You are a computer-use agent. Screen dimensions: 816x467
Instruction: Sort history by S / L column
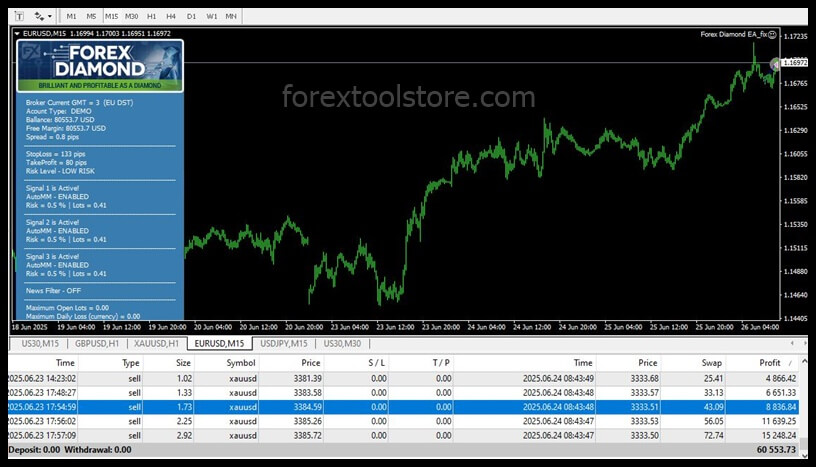[x=356, y=363]
